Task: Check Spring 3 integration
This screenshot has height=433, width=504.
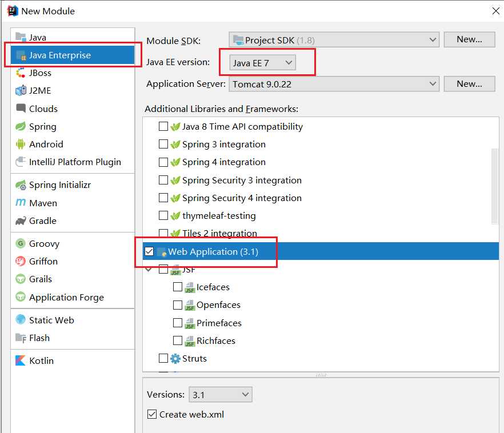Action: (163, 144)
